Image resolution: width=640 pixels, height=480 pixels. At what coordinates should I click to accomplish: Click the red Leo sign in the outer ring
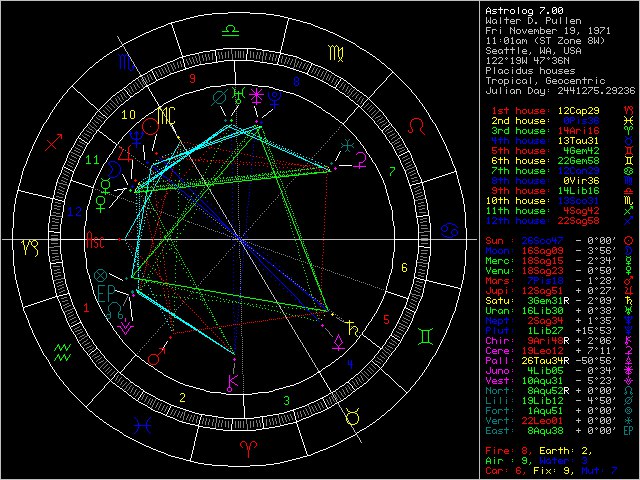click(417, 127)
